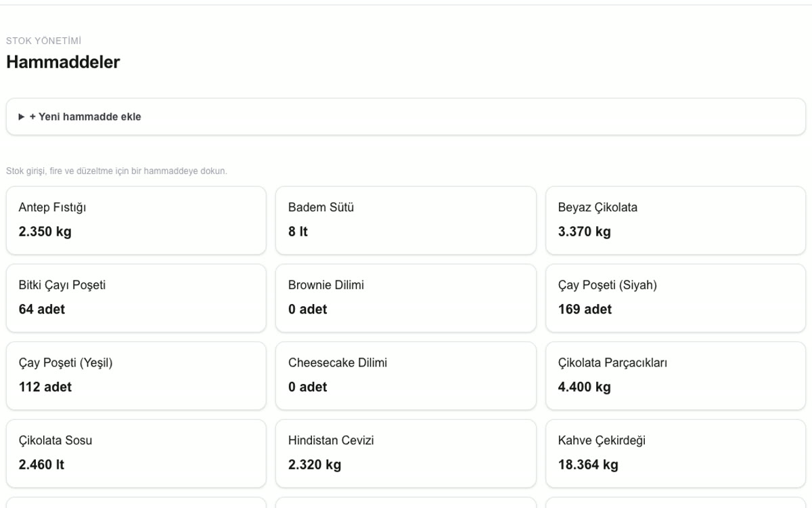This screenshot has width=812, height=508.
Task: Open the Yeni hammadde ekle section
Action: point(406,117)
